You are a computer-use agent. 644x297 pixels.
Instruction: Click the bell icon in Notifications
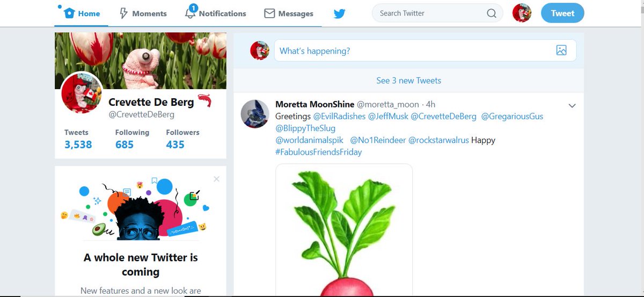tap(190, 13)
